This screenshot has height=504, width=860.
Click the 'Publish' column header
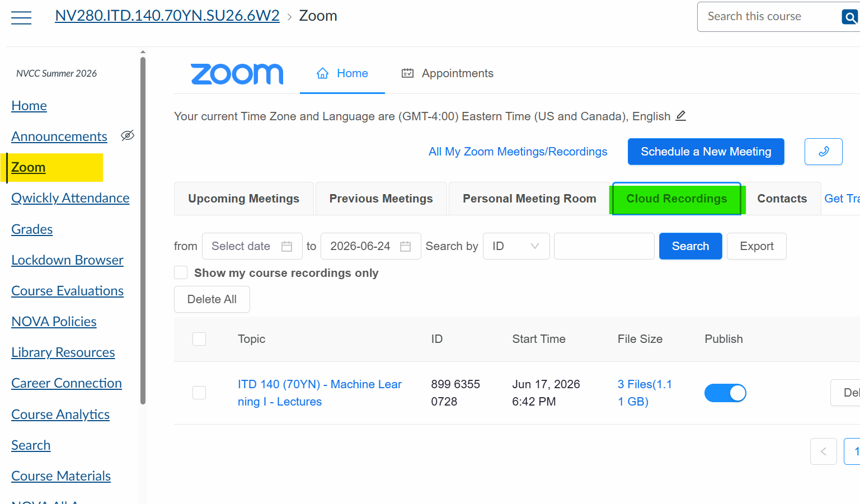pyautogui.click(x=723, y=339)
